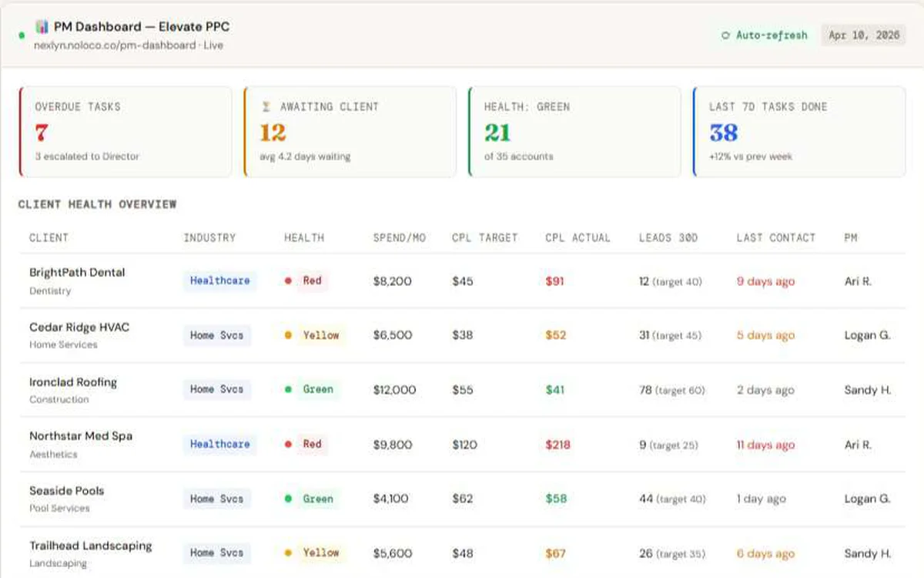Click the hourglass icon beside Awaiting Client
Image resolution: width=924 pixels, height=578 pixels.
[x=266, y=107]
